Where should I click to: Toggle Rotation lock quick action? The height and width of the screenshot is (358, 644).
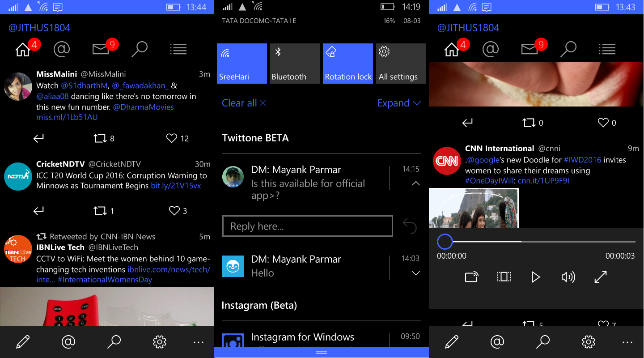click(x=348, y=64)
